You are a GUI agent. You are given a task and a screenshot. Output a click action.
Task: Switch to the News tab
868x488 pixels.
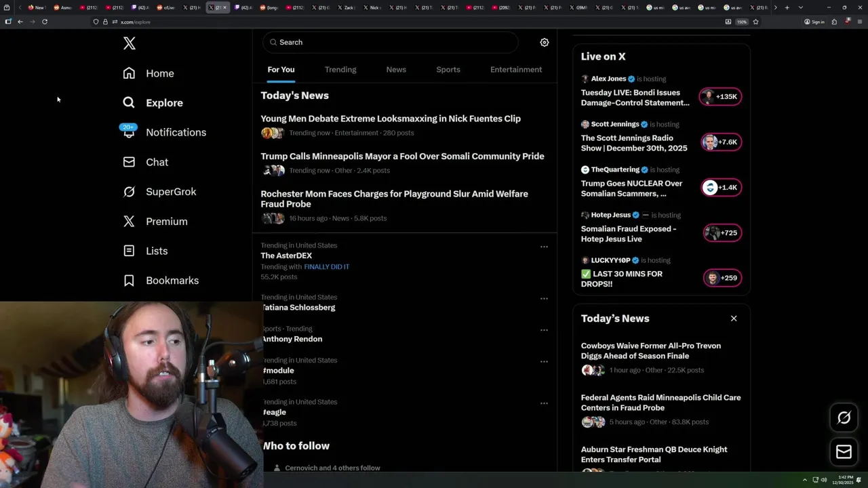[396, 70]
